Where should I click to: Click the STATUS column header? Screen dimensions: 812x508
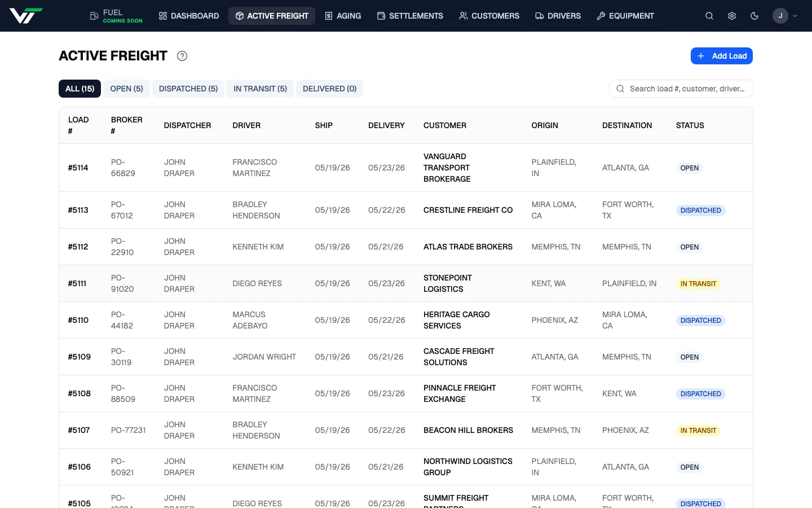tap(690, 125)
